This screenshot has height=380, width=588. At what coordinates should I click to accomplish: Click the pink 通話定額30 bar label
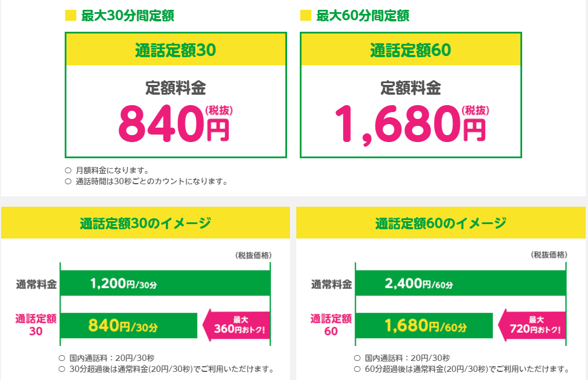pyautogui.click(x=36, y=325)
